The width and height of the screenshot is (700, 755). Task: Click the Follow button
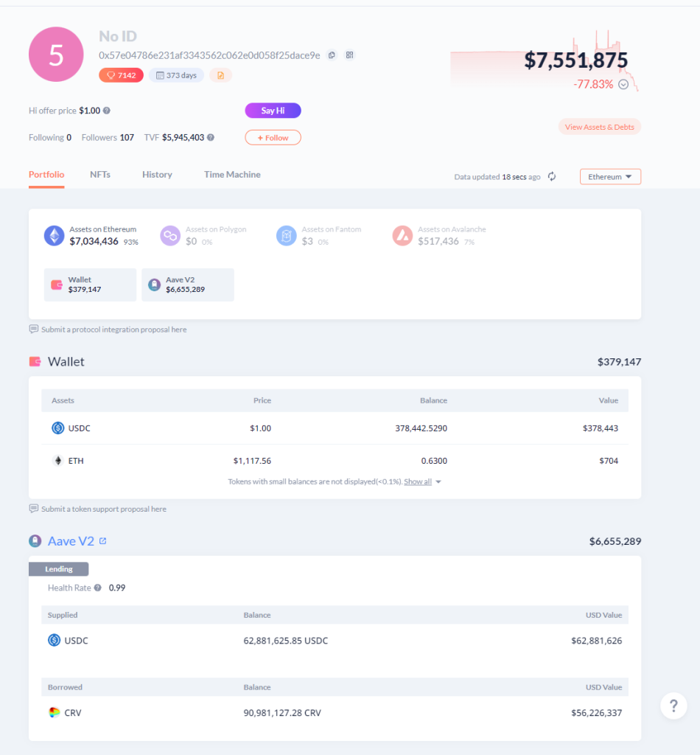pos(273,138)
